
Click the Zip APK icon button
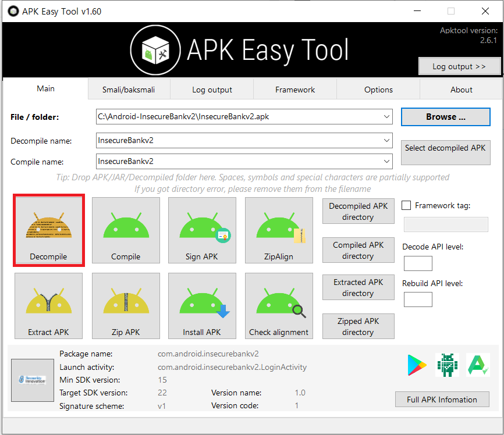coord(126,306)
